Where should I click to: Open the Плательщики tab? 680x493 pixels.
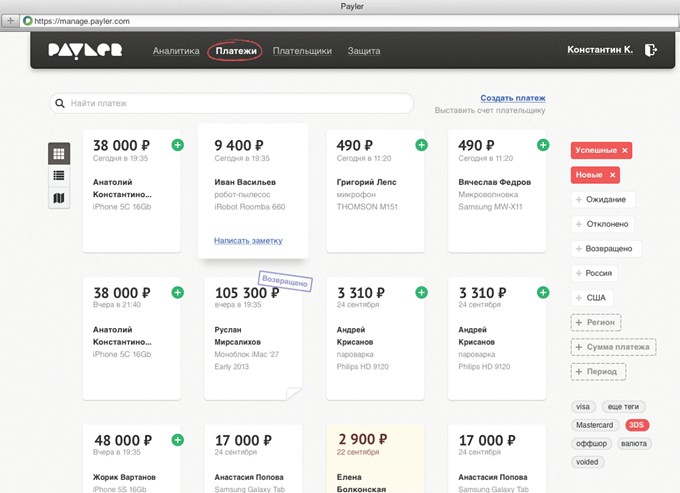click(x=302, y=50)
